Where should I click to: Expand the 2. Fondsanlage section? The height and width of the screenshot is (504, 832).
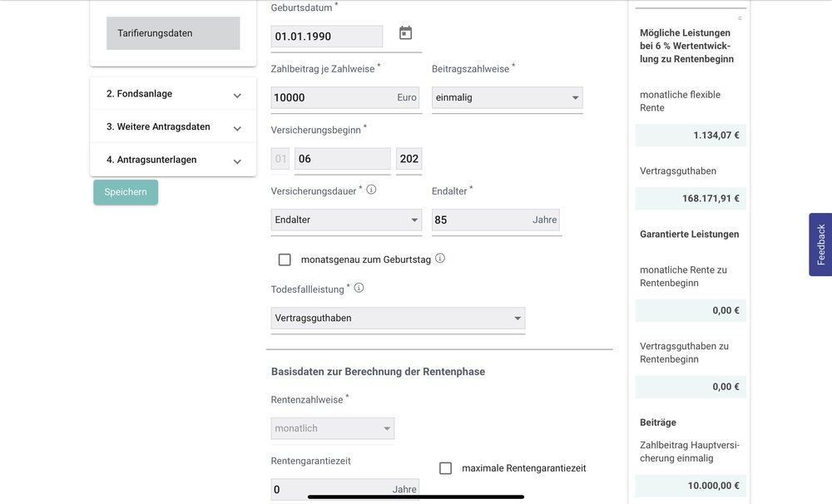tap(173, 94)
